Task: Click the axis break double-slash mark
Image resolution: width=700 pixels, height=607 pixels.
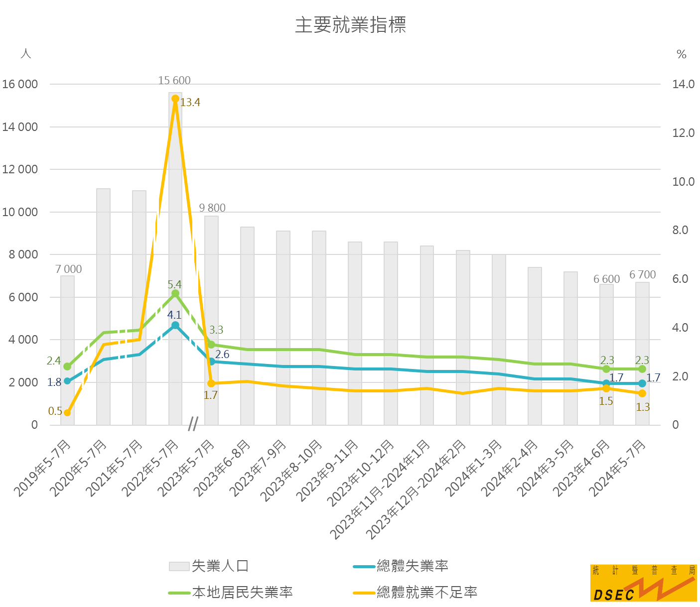Action: pyautogui.click(x=193, y=424)
